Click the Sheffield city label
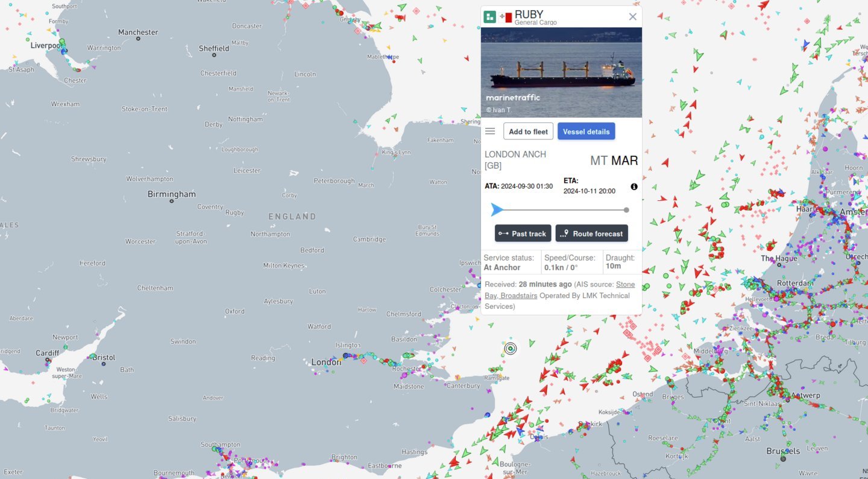Image resolution: width=868 pixels, height=479 pixels. [214, 48]
